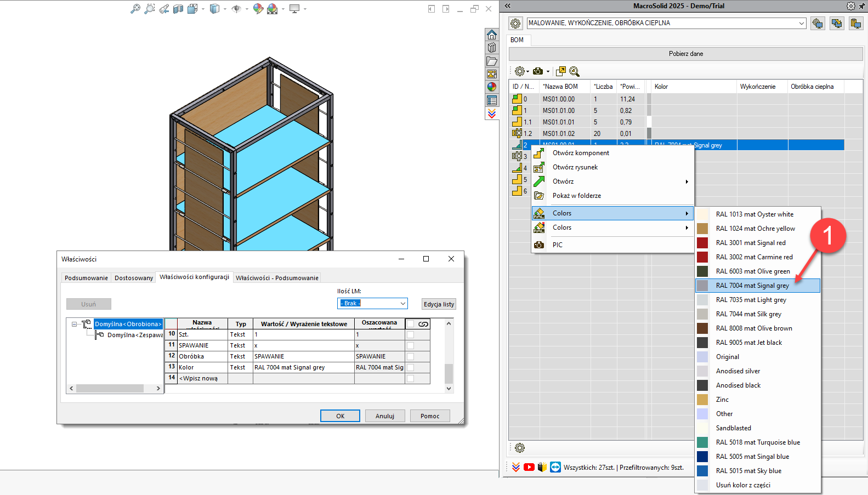Viewport: 868px width, 495px height.
Task: Choose Otwórz rysunek from context menu
Action: [575, 167]
